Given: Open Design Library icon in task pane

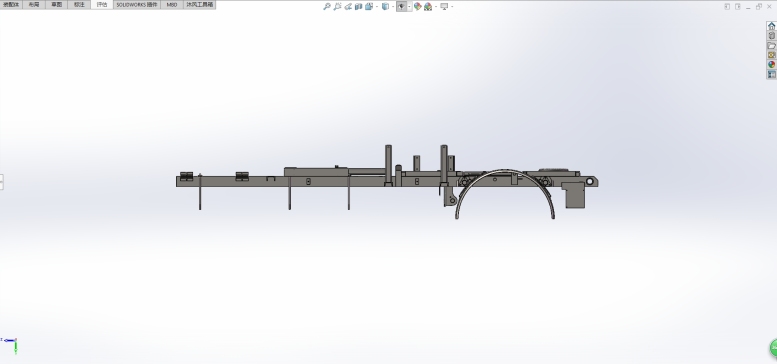Looking at the screenshot, I should point(772,36).
